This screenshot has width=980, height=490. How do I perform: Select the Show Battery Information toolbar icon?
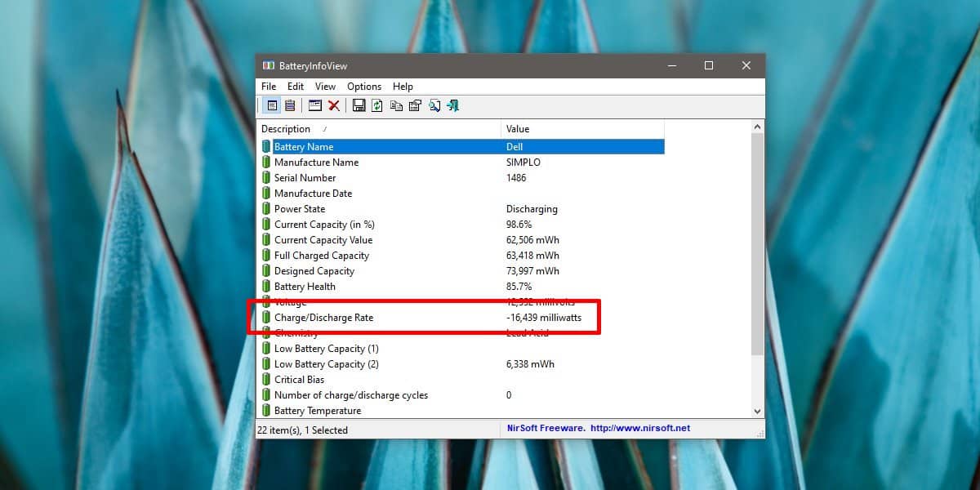[x=273, y=105]
